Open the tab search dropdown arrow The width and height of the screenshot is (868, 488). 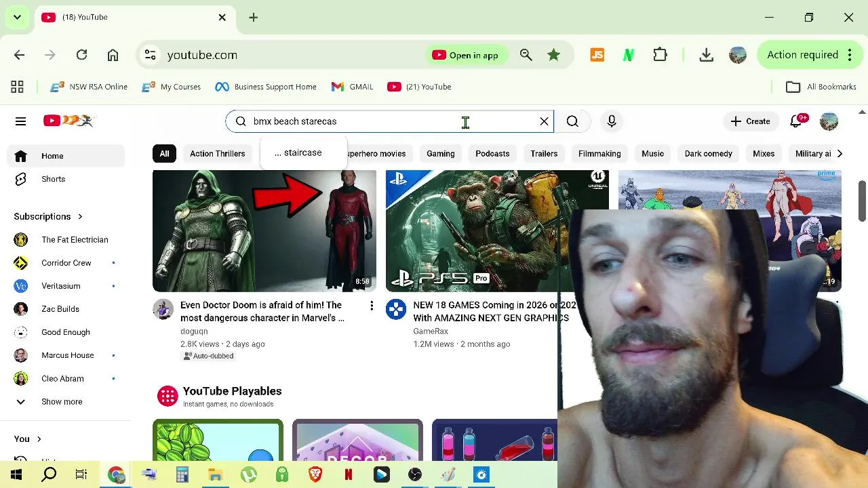tap(17, 17)
